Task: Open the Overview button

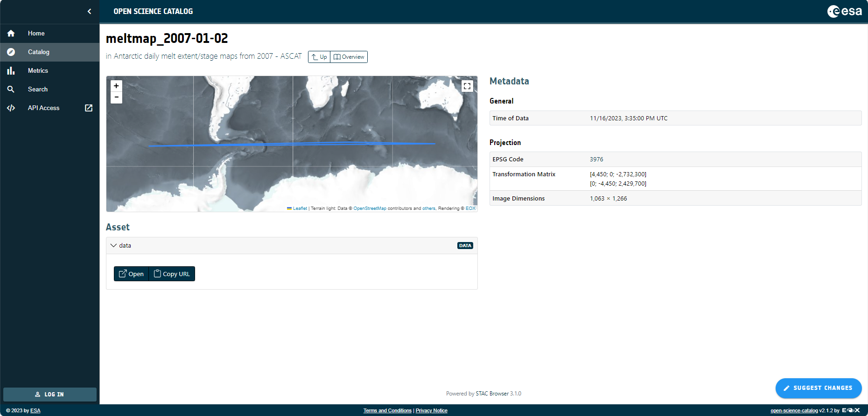Action: click(349, 57)
